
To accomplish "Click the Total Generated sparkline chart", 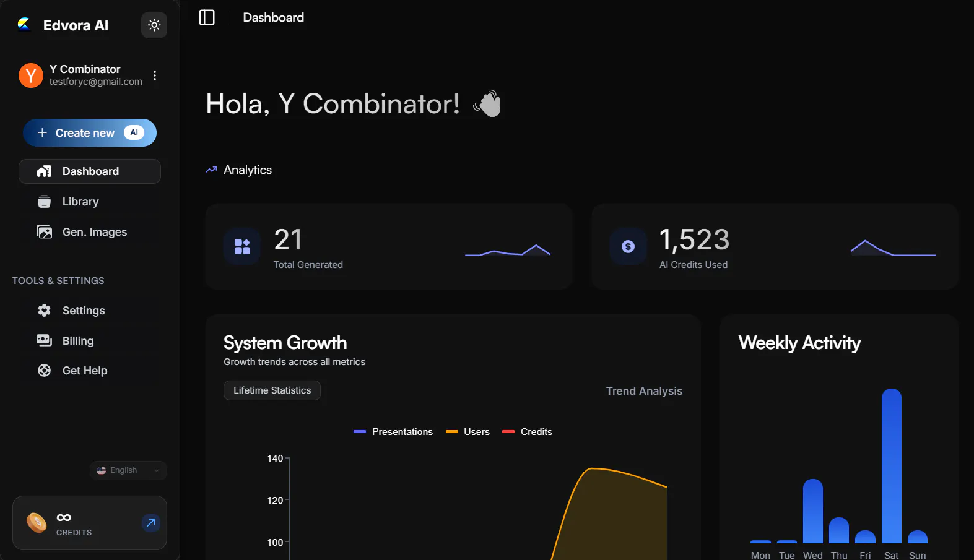I will [508, 249].
